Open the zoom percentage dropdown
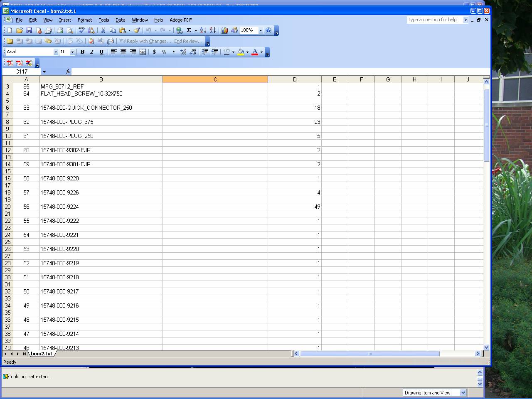Image resolution: width=532 pixels, height=399 pixels. [x=261, y=30]
